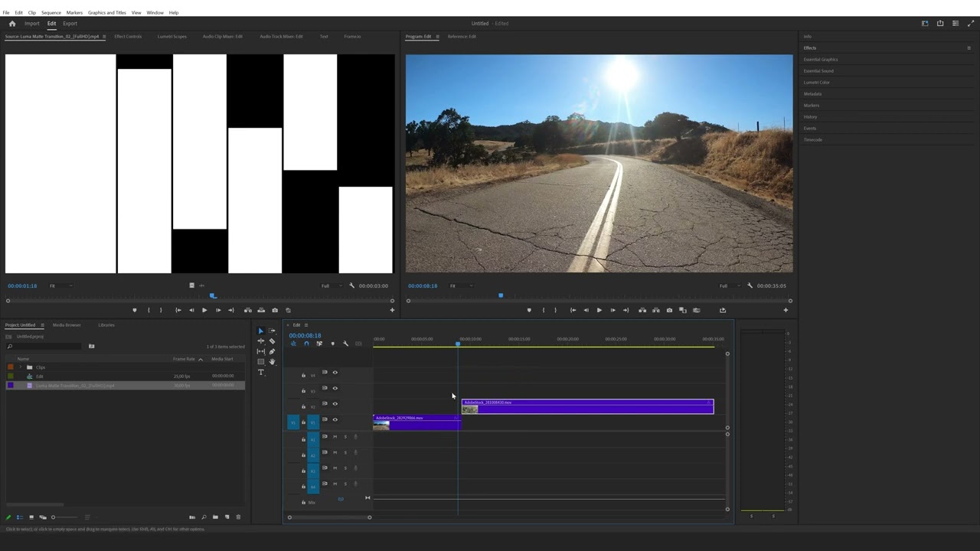Screen dimensions: 980x551
Task: Select the Type tool
Action: click(260, 372)
